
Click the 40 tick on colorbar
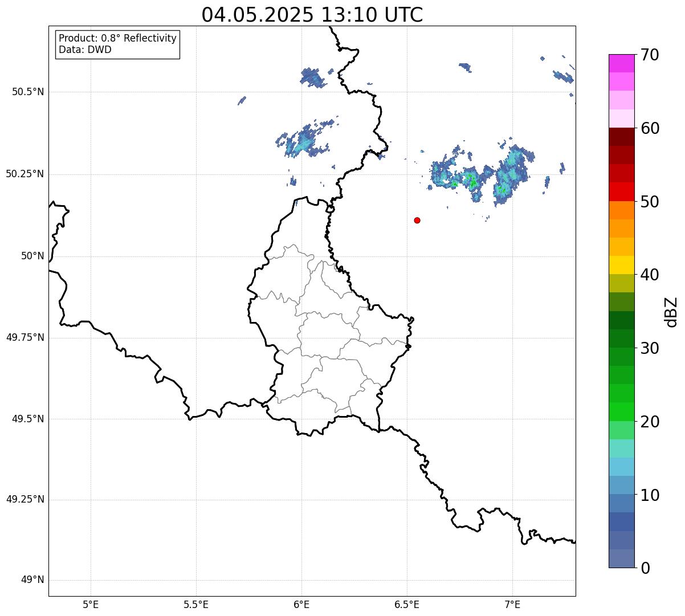649,275
